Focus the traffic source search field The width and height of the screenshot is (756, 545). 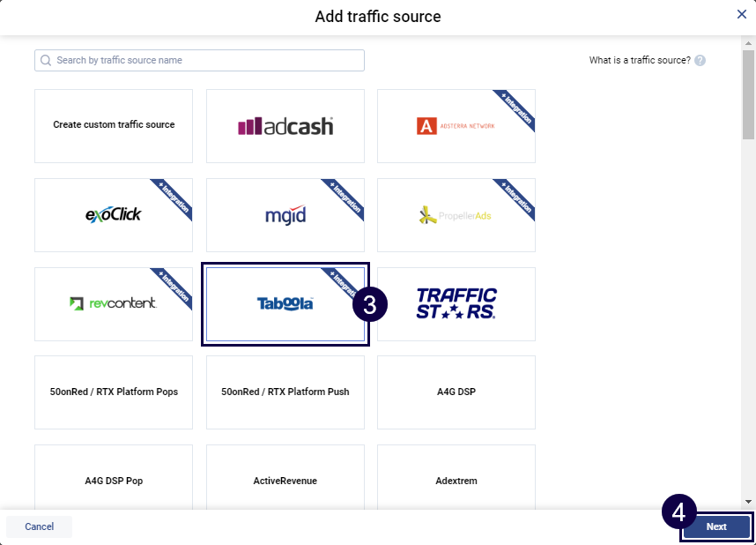click(x=199, y=60)
